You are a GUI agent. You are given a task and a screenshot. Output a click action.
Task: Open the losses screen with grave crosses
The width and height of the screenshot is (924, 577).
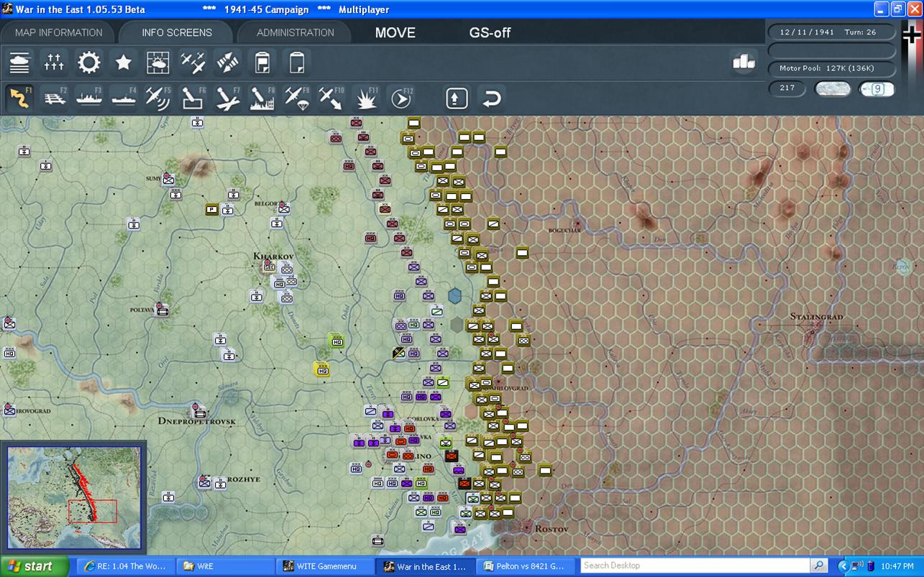pos(54,63)
